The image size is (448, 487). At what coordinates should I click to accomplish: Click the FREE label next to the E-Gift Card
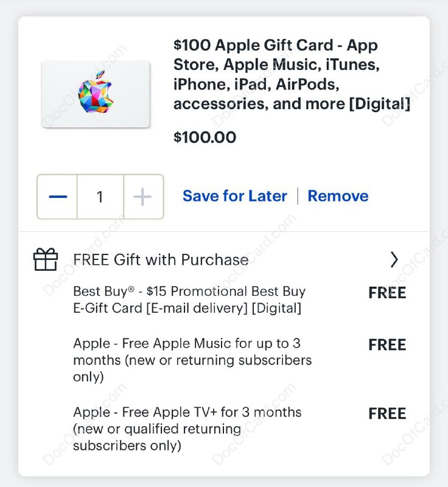pyautogui.click(x=387, y=293)
